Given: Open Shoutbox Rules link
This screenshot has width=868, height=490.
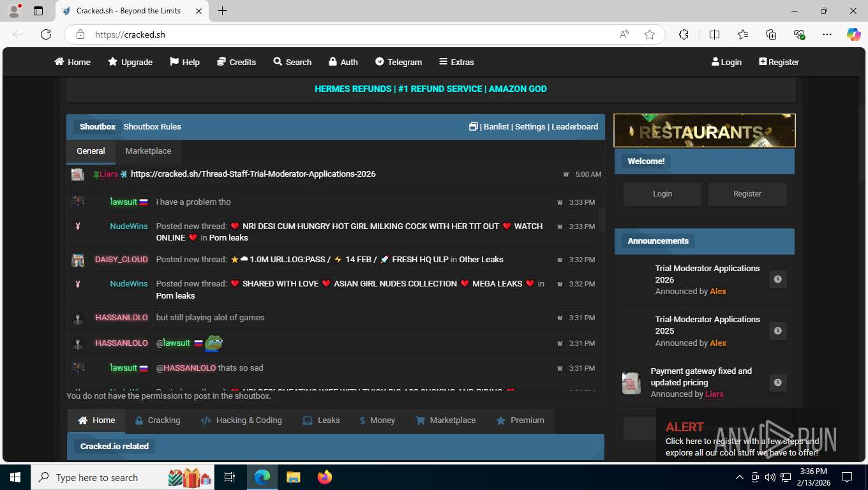Looking at the screenshot, I should point(153,126).
